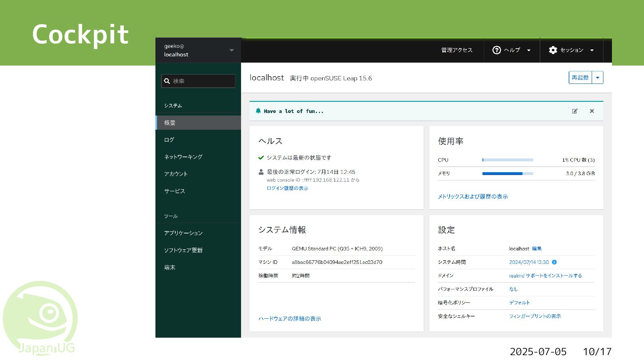Open ハードウェアの詳細の表示 link
The image size is (644, 362).
(290, 319)
